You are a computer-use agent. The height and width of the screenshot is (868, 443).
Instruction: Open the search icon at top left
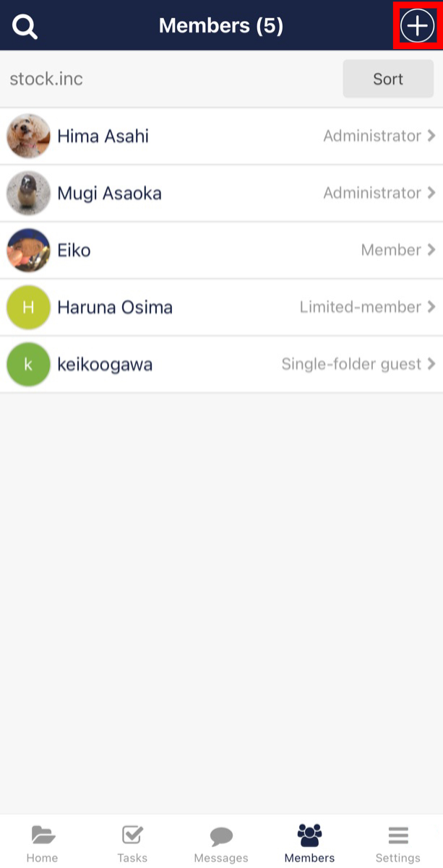pos(25,25)
